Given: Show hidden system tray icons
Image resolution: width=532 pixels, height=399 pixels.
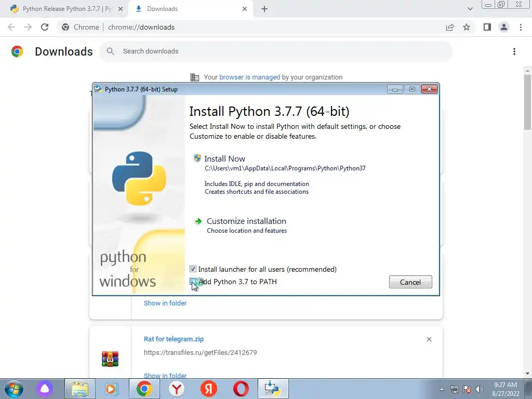Looking at the screenshot, I should 442,389.
